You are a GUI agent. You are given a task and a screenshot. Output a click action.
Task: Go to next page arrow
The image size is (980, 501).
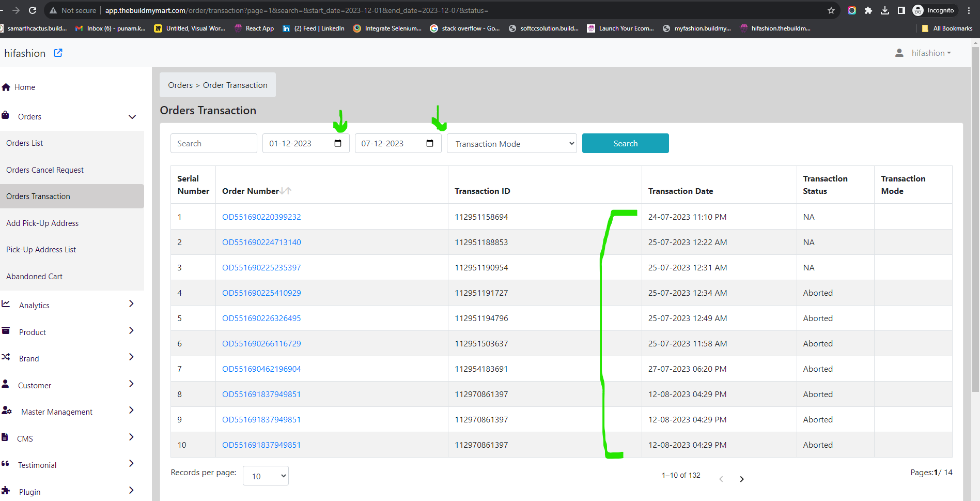742,479
